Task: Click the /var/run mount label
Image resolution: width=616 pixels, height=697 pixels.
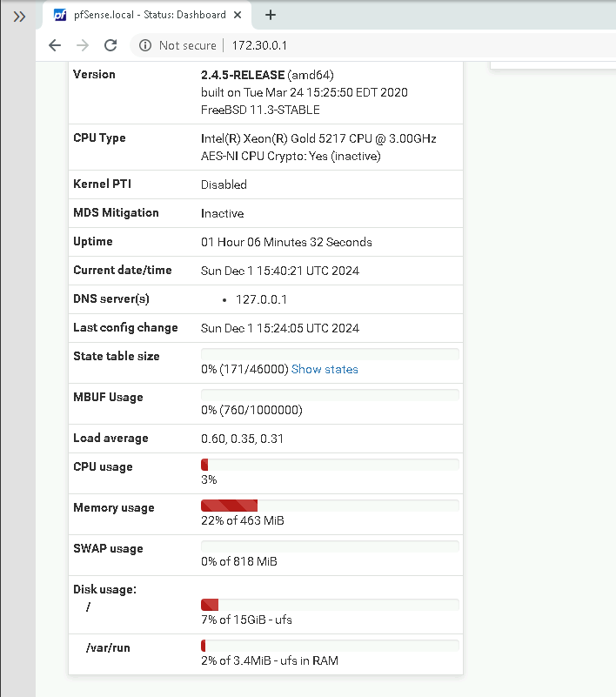Action: 108,648
